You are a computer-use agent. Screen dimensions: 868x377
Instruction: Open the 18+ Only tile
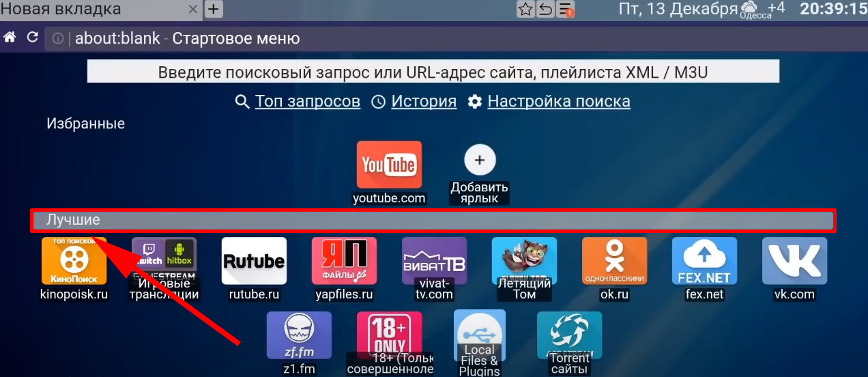pyautogui.click(x=389, y=335)
